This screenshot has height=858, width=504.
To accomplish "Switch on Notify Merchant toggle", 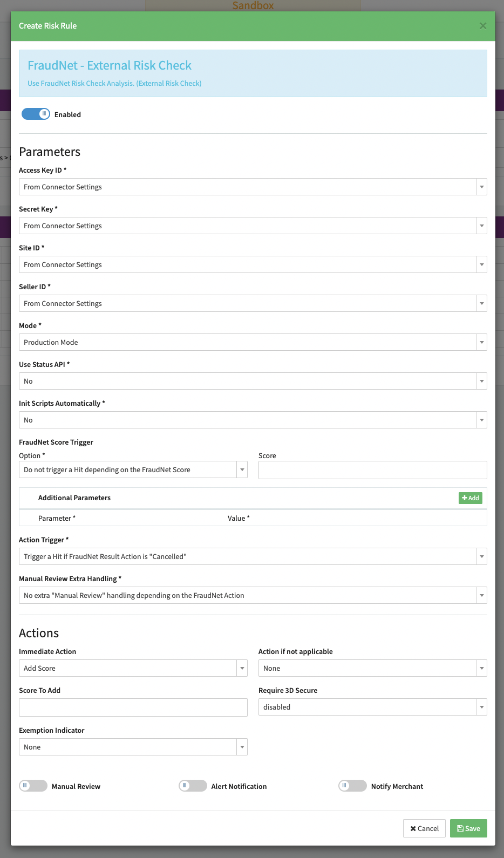I will [352, 786].
